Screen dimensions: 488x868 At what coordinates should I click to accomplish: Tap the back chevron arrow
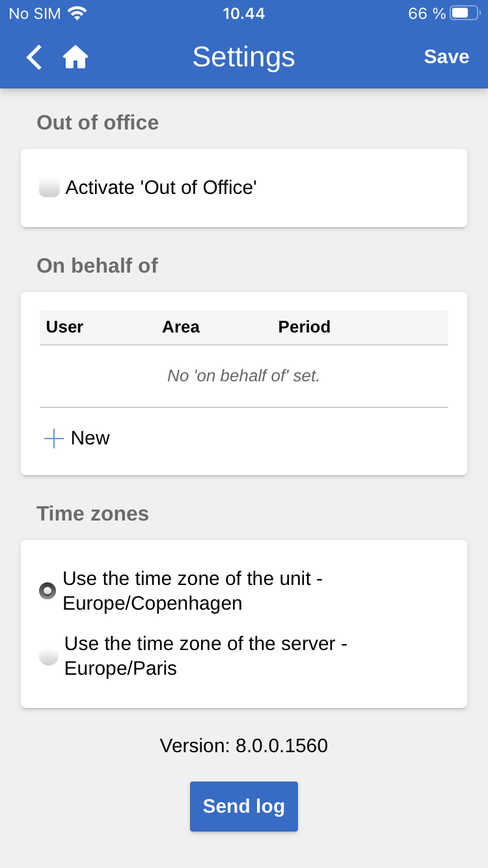pyautogui.click(x=33, y=57)
